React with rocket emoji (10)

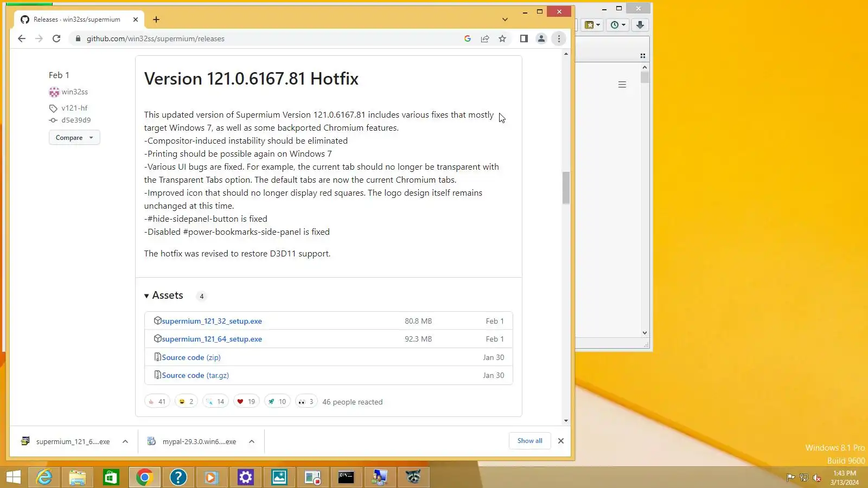point(277,402)
